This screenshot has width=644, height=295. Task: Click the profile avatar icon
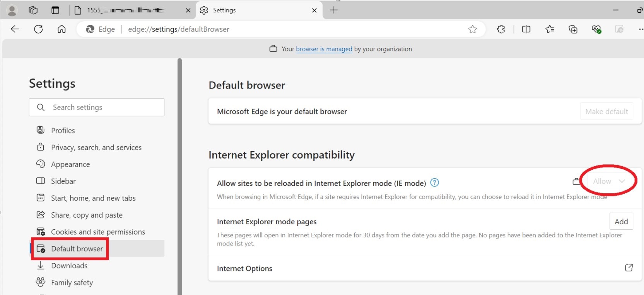click(12, 10)
